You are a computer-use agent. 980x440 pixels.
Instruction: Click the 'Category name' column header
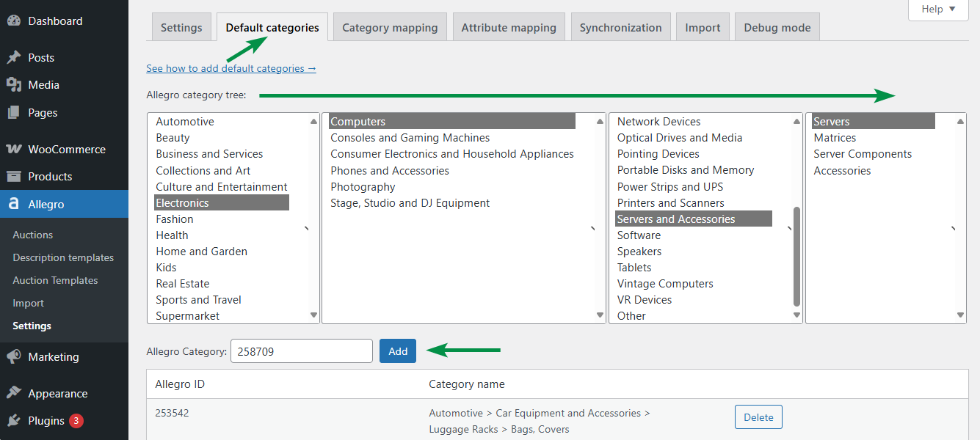(467, 384)
